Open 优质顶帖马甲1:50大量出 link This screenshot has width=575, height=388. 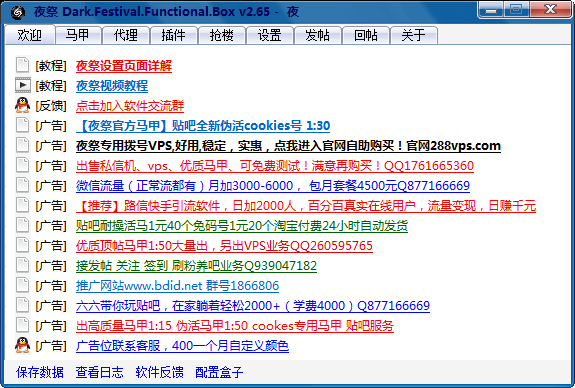coord(224,246)
